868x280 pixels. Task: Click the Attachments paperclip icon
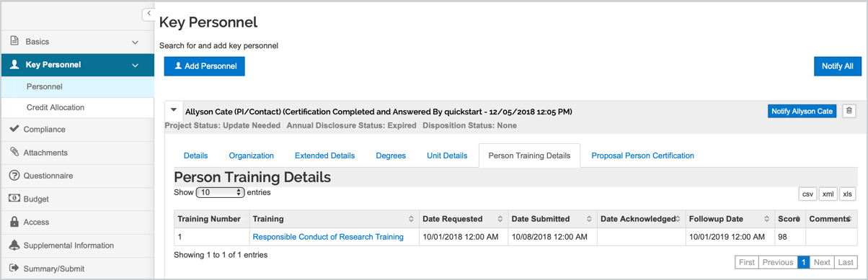click(14, 152)
